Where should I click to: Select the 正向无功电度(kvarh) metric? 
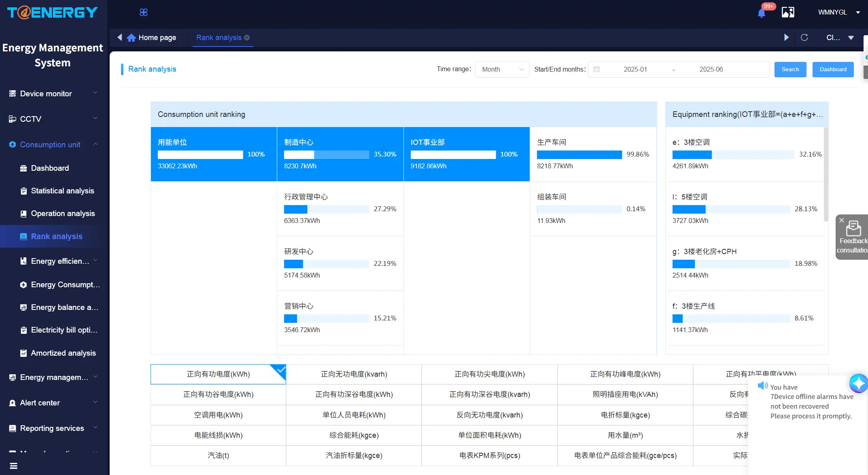[x=354, y=374]
